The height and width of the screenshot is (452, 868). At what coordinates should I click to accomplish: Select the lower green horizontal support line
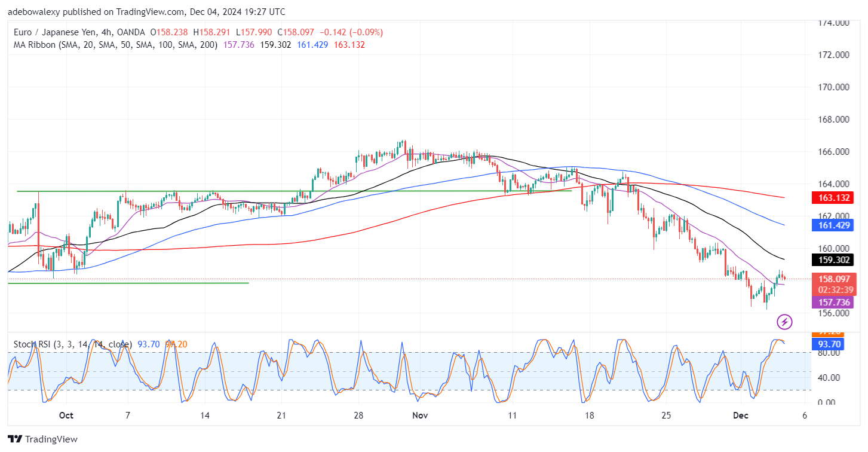(x=119, y=283)
